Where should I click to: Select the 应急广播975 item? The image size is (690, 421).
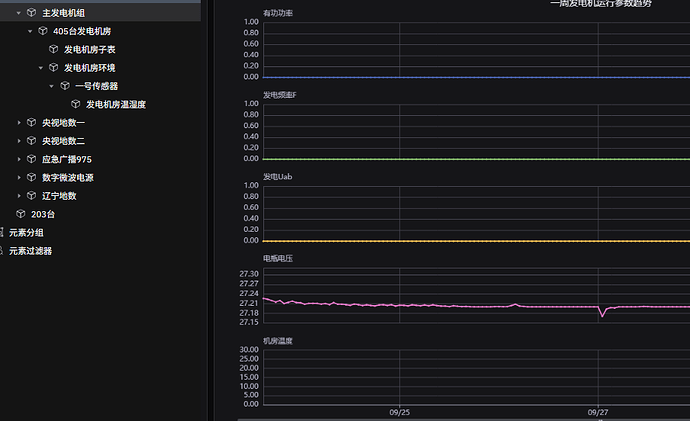point(67,159)
